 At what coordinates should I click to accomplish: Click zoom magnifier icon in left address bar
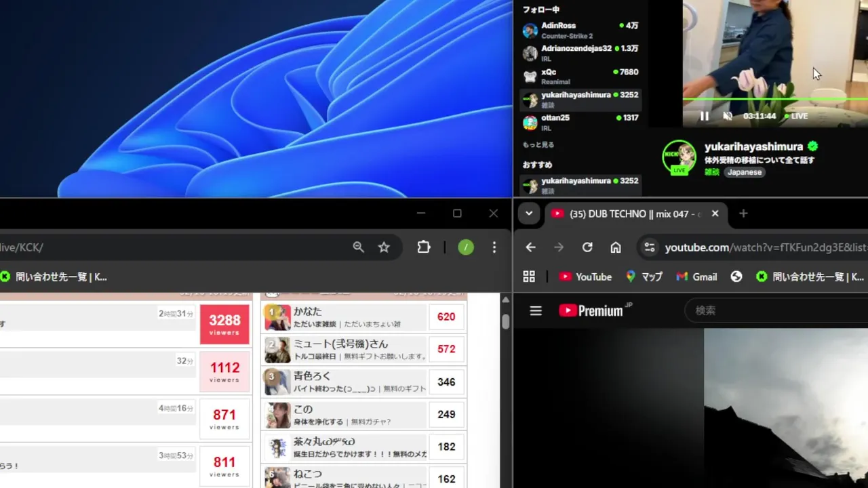(x=359, y=247)
